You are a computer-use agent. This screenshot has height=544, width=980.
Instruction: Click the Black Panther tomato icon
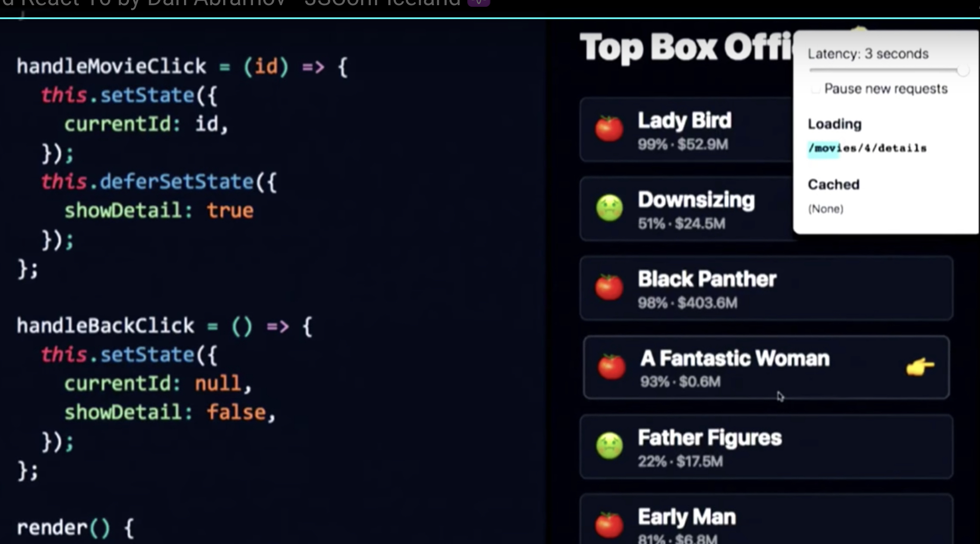click(x=609, y=287)
